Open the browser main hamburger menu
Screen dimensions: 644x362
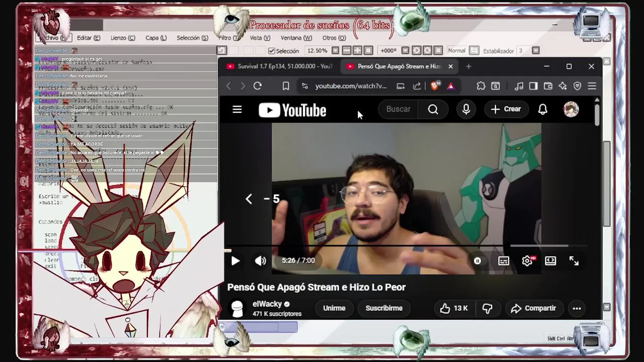(592, 86)
